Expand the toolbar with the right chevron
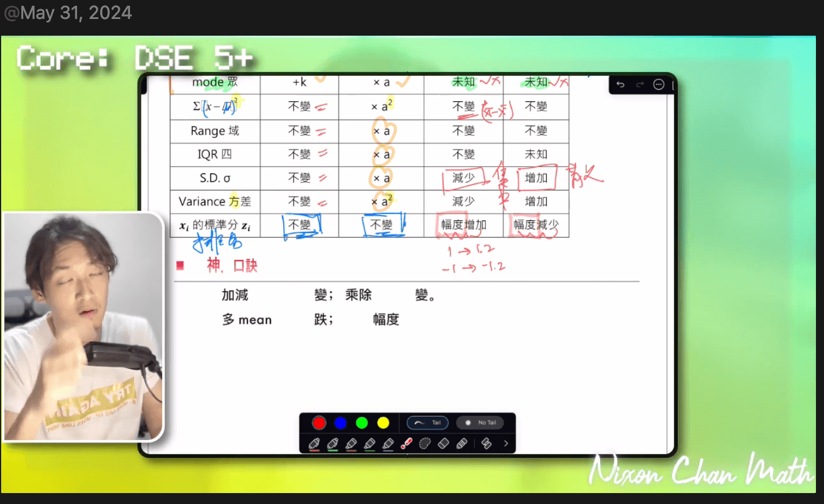 [x=506, y=443]
